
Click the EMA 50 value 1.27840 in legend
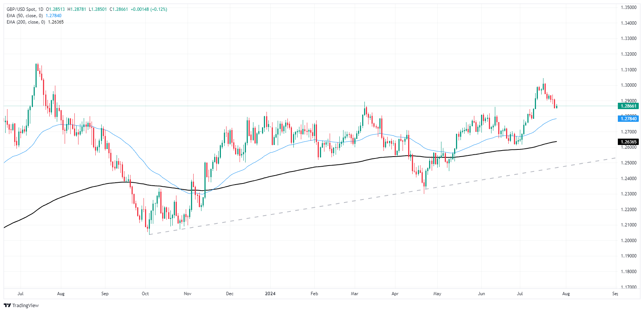tap(53, 16)
